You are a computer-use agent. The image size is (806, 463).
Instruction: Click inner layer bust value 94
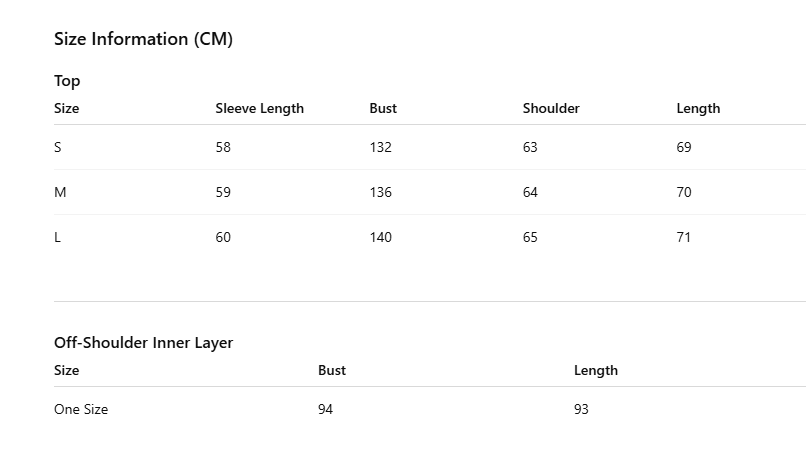[x=325, y=410]
